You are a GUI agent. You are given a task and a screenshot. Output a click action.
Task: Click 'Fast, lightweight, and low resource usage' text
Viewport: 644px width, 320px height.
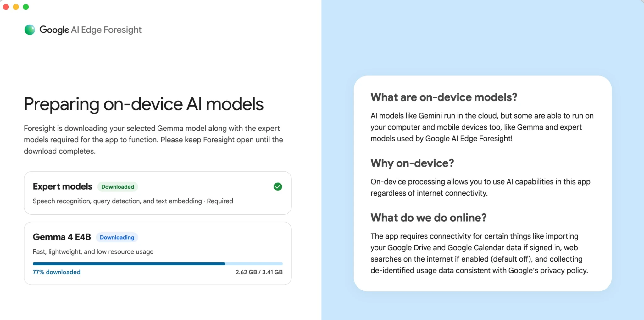click(x=93, y=252)
